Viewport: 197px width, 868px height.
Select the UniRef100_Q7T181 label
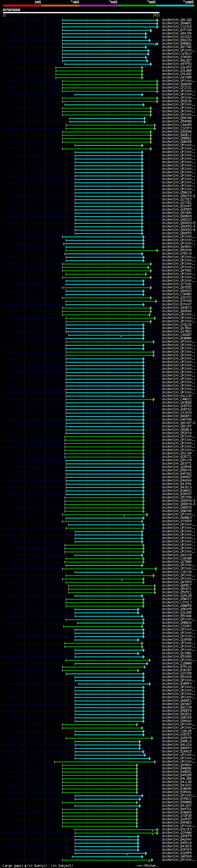(x=177, y=284)
